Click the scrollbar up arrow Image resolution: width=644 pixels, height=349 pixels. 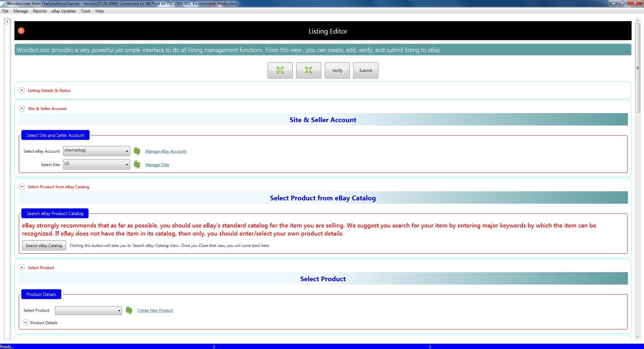point(638,21)
